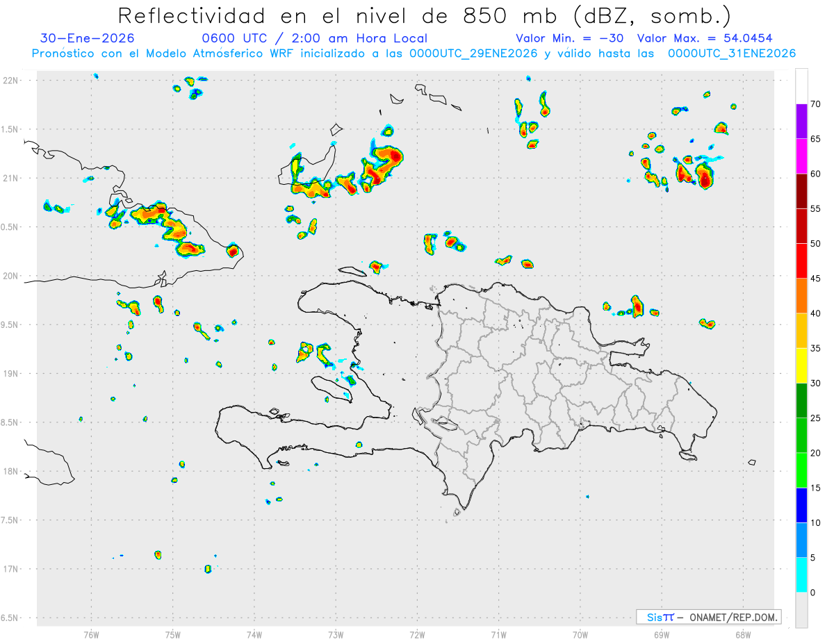
Task: Click the '75W' longitude label
Action: [x=173, y=634]
